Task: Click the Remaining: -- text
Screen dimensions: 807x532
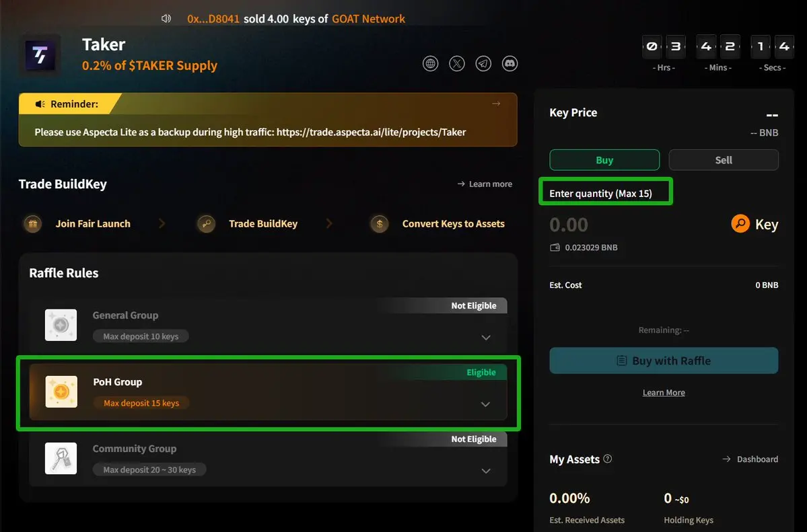Action: coord(664,330)
